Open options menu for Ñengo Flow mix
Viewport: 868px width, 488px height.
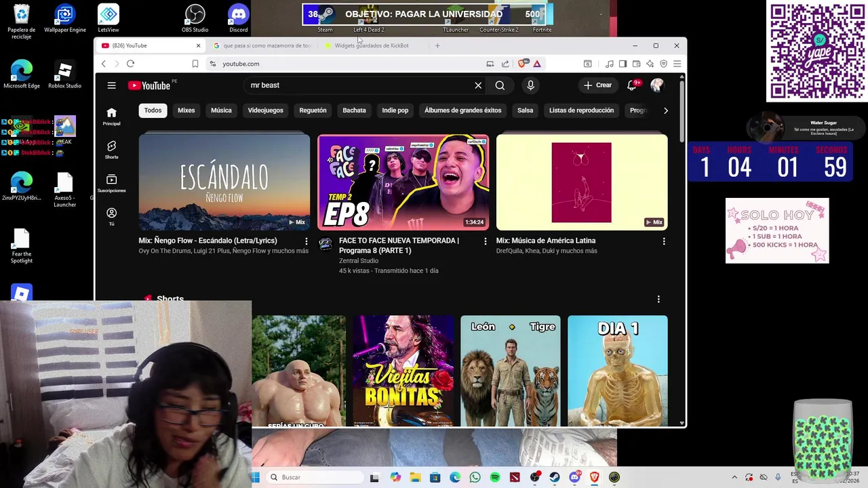[x=306, y=241]
